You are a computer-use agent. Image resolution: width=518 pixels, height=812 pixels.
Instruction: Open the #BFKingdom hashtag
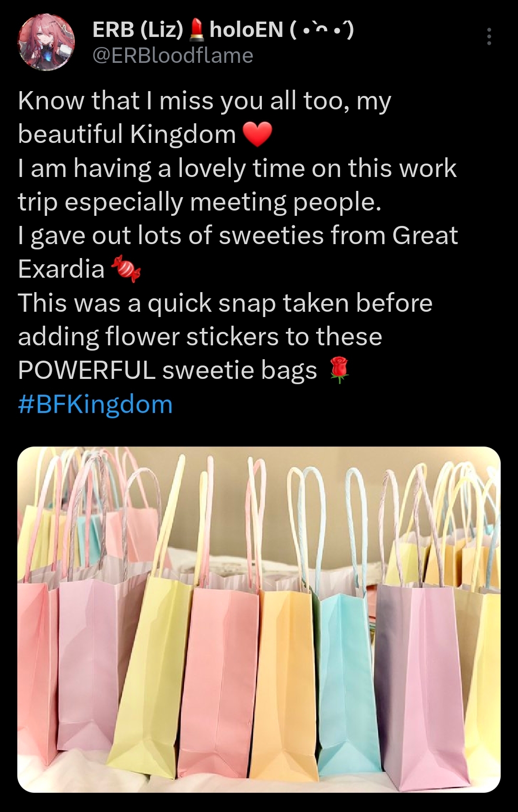[95, 404]
